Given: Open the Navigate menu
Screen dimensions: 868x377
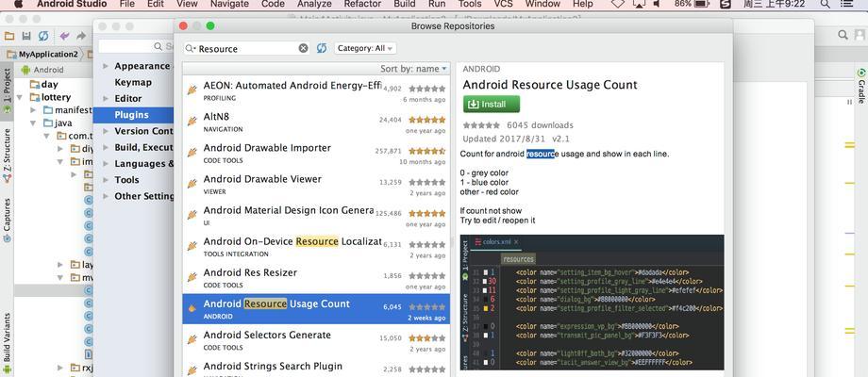Looking at the screenshot, I should pyautogui.click(x=229, y=4).
